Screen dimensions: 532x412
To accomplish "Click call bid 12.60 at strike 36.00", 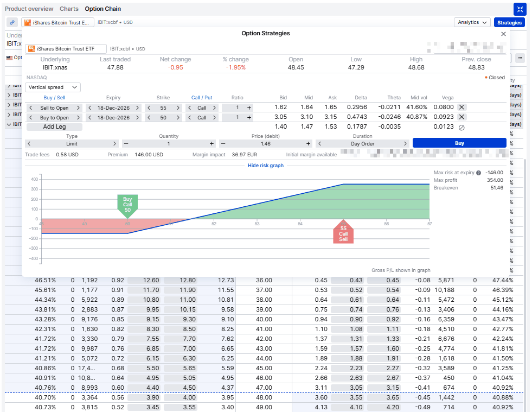I will click(x=145, y=280).
